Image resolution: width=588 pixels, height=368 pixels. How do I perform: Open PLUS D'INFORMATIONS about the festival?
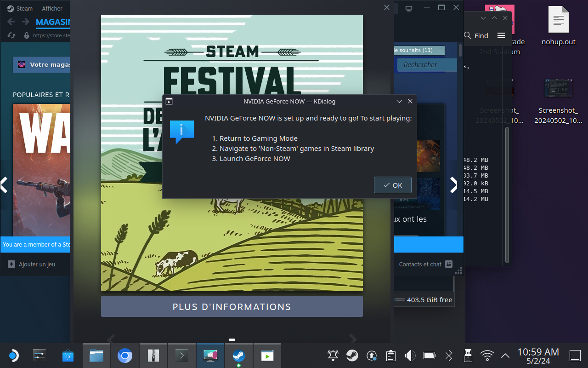click(232, 306)
